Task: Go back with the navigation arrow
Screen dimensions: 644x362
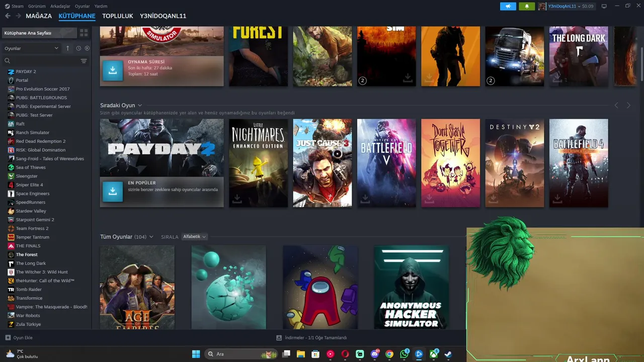Action: click(x=8, y=16)
